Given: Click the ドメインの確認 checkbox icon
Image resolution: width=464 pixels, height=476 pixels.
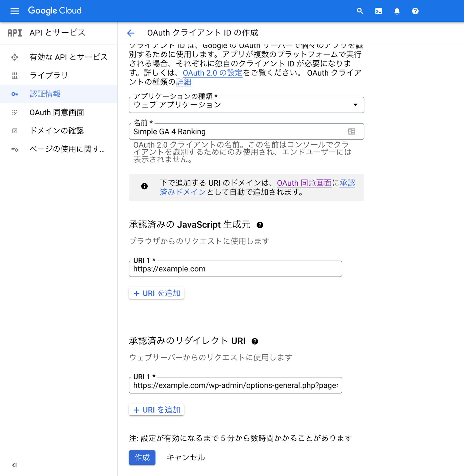Looking at the screenshot, I should (x=15, y=131).
